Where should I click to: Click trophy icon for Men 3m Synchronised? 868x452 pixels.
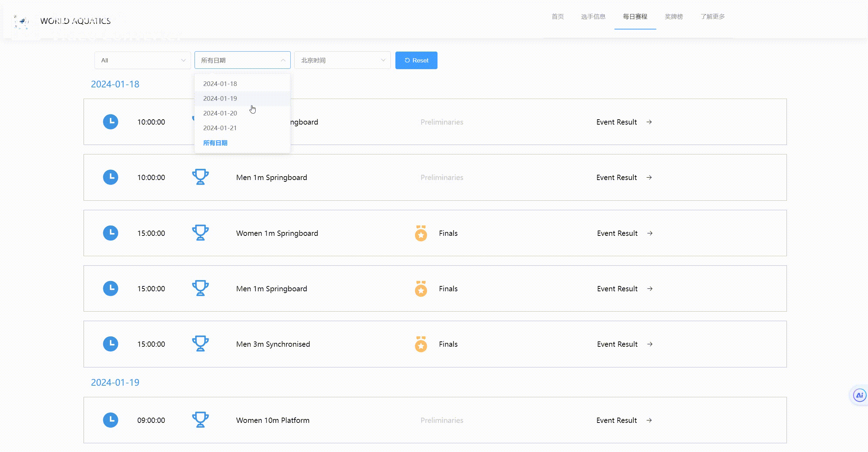tap(200, 344)
